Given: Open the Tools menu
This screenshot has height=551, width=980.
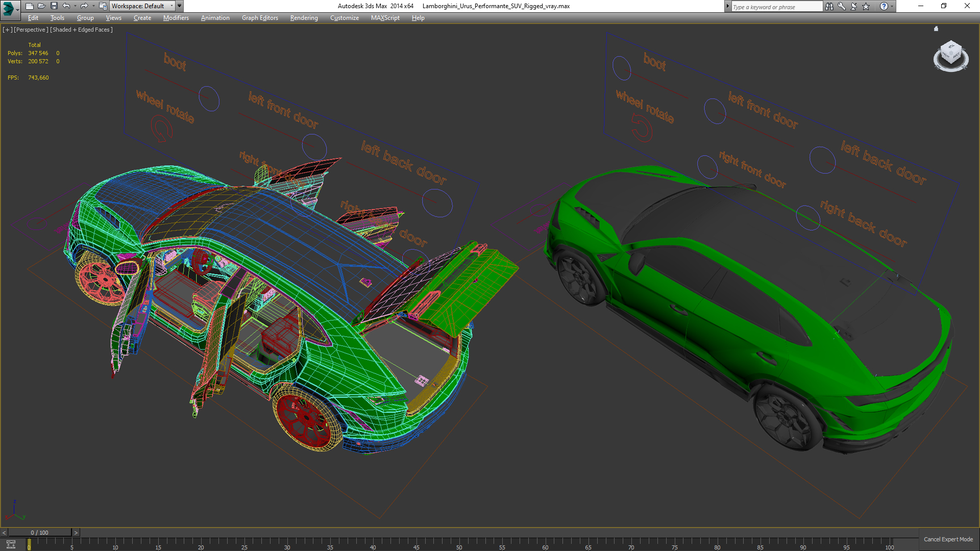Looking at the screenshot, I should click(x=57, y=18).
